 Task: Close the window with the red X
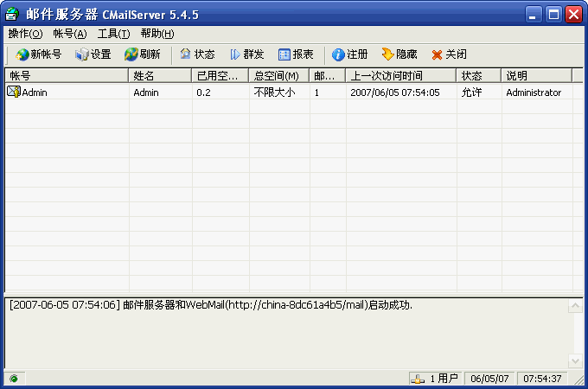574,15
